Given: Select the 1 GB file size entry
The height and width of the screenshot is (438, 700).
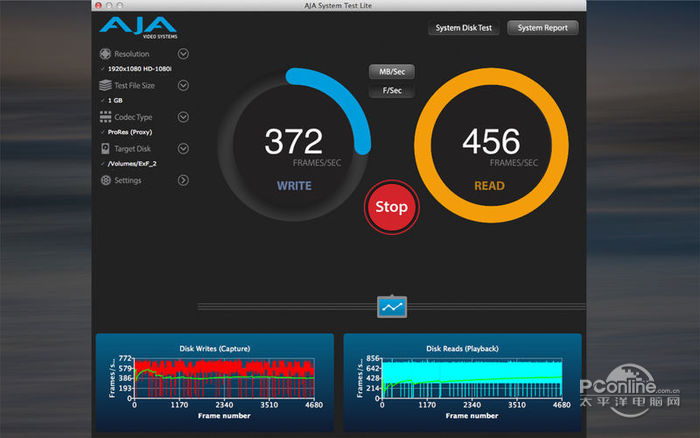Looking at the screenshot, I should click(115, 100).
